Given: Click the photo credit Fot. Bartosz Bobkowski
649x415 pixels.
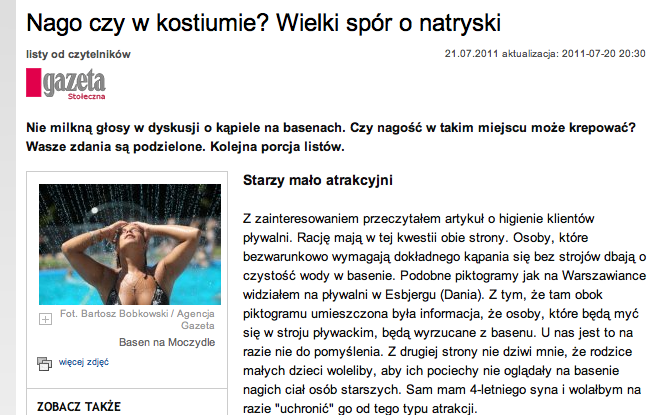Looking at the screenshot, I should 114,314.
